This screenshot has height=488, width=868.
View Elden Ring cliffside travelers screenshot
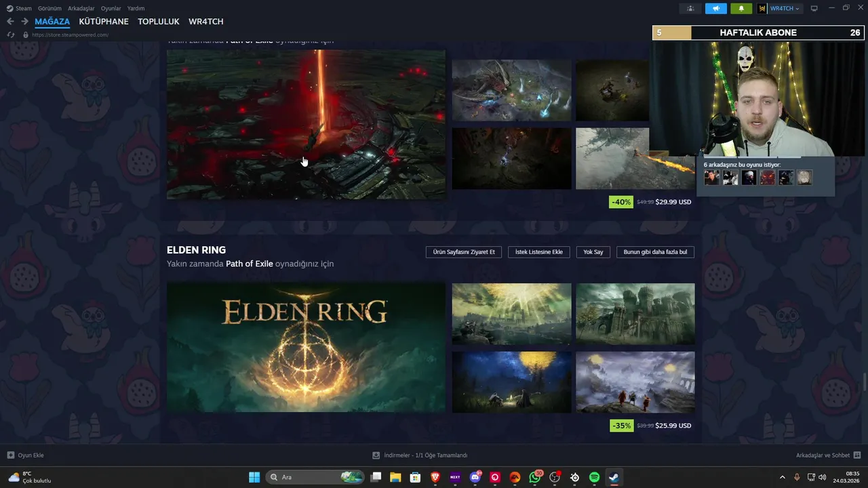(x=635, y=382)
